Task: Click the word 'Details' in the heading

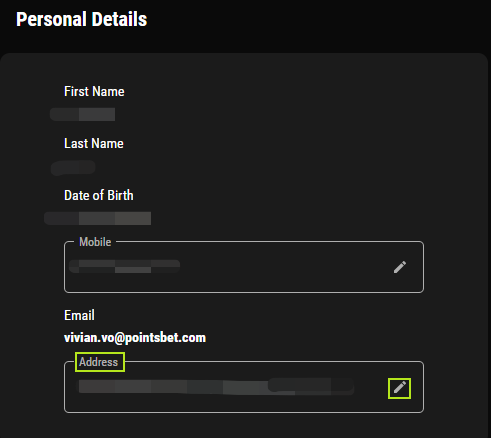Action: [x=119, y=19]
